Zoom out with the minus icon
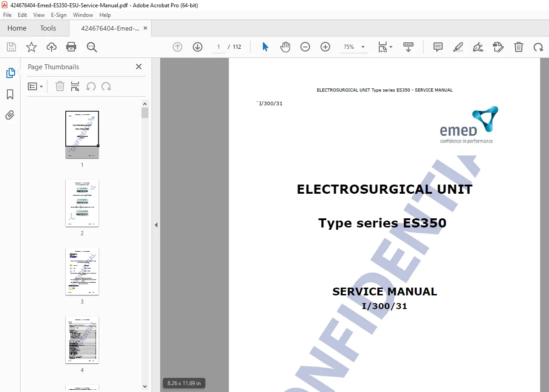 coord(305,47)
